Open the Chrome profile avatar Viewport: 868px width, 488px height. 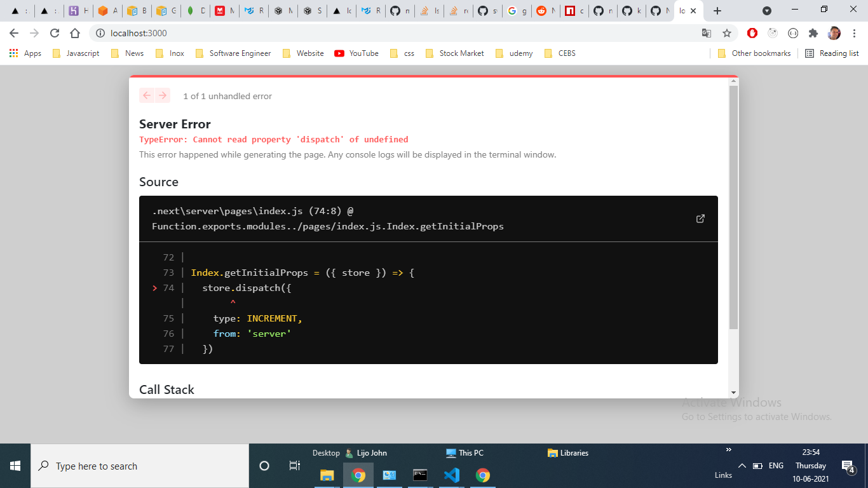(x=835, y=32)
